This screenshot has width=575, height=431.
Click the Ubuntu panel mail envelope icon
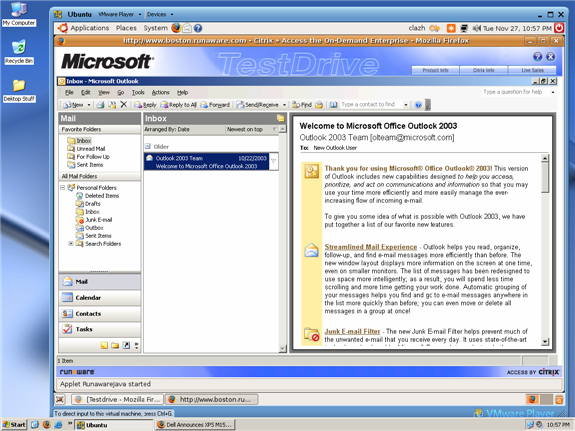pos(187,28)
